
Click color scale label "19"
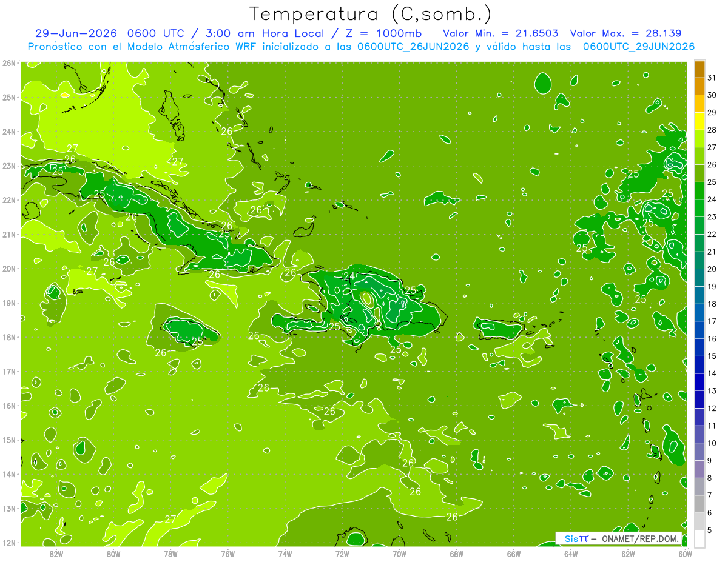[712, 287]
